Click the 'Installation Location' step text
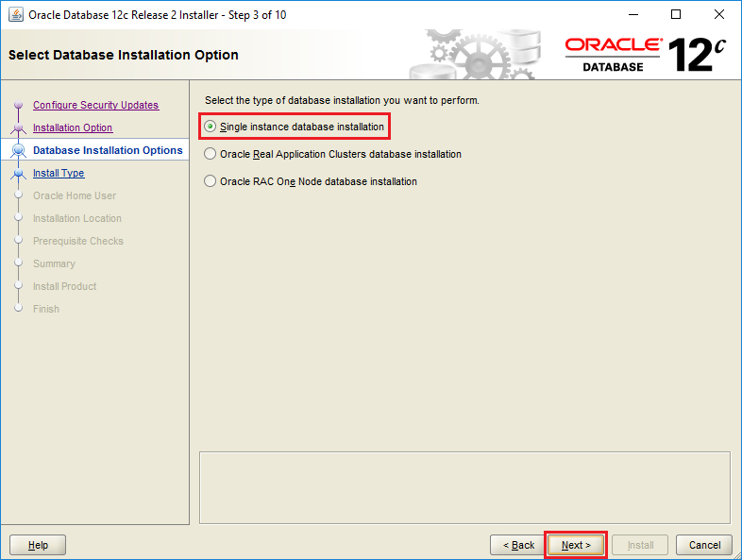742x560 pixels. (77, 218)
